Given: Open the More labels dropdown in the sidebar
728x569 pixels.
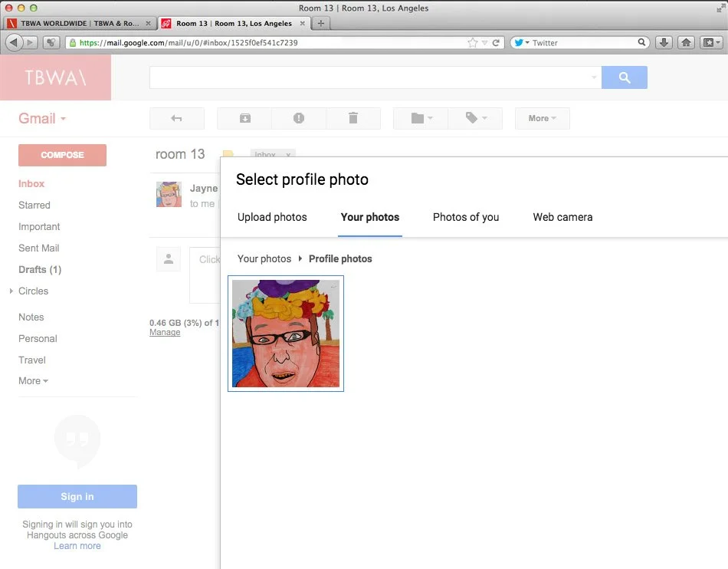Looking at the screenshot, I should coord(33,380).
